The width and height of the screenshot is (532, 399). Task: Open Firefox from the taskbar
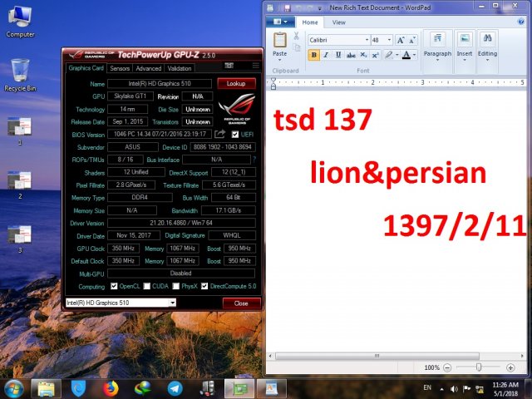111,388
